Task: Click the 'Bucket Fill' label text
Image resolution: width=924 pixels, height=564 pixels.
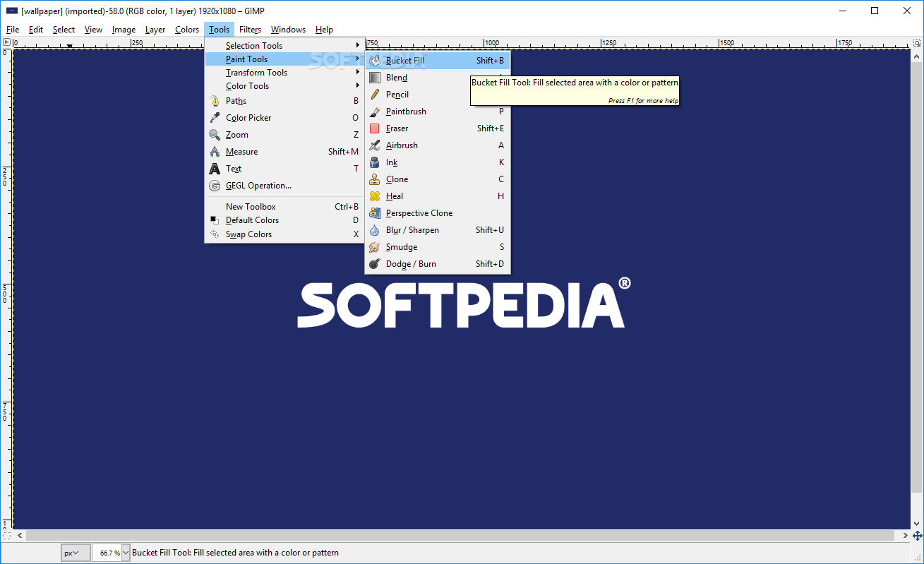Action: (405, 61)
